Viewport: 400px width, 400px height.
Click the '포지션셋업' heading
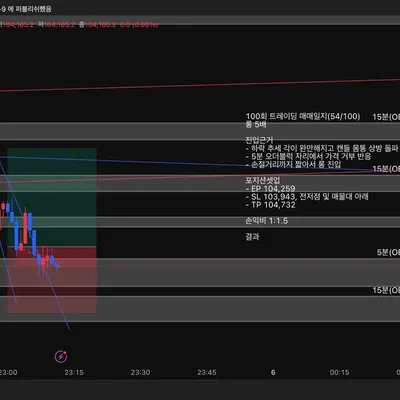tap(263, 180)
